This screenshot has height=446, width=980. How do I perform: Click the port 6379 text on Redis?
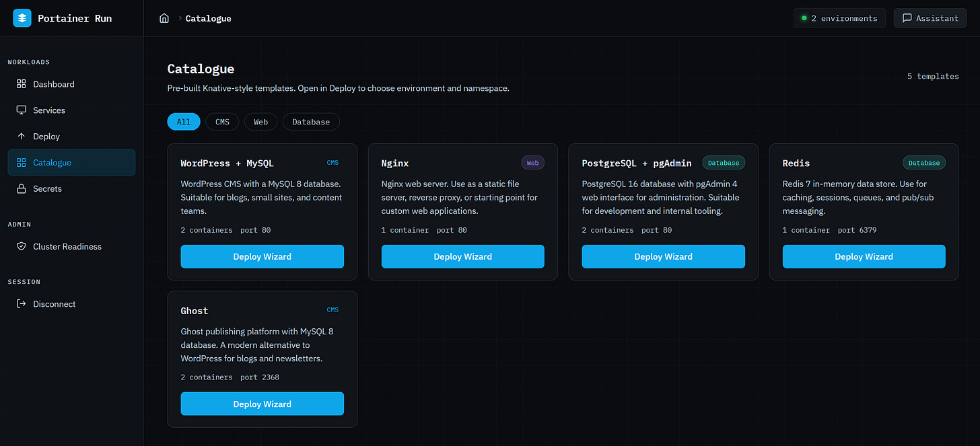857,230
